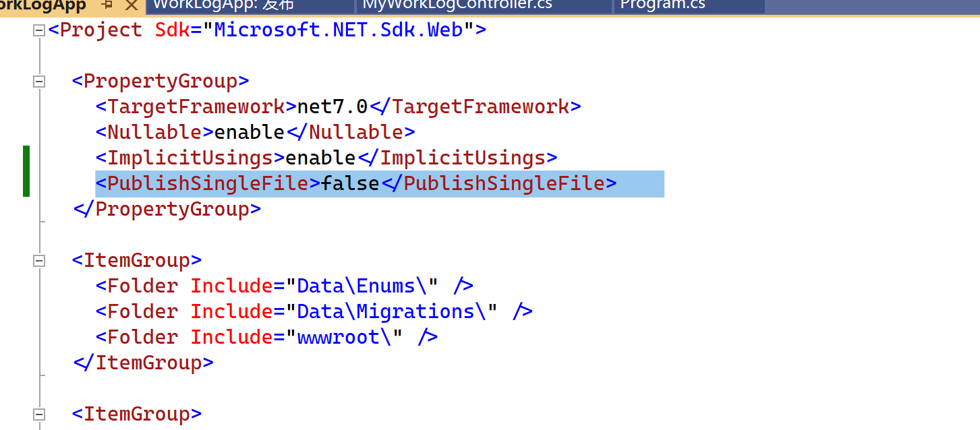980x430 pixels.
Task: Click the wwwroot\ folder include value
Action: (x=344, y=337)
